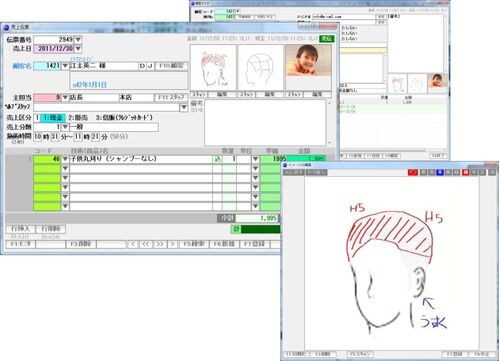Click スキャン under the haircut sketch thumbnail
Image resolution: width=500 pixels, height=361 pixels.
click(199, 95)
